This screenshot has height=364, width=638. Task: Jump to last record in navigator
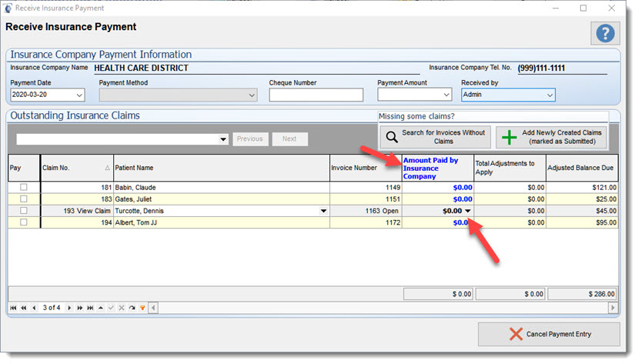click(89, 308)
